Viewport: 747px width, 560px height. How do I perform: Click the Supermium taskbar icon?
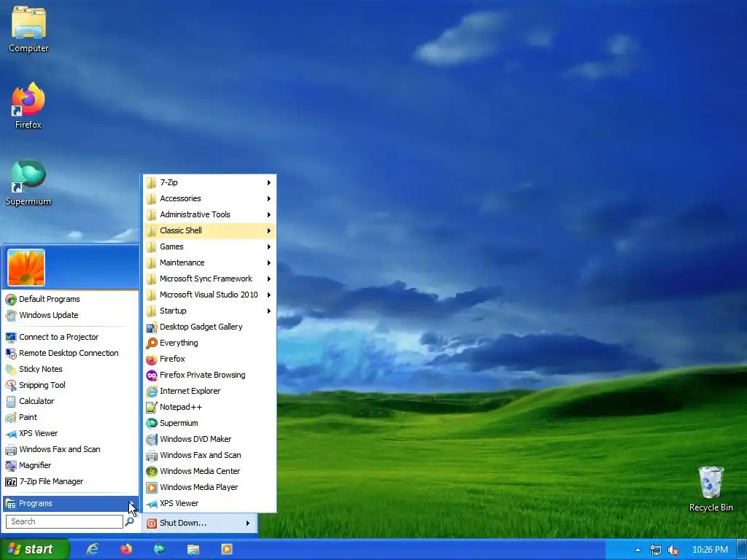coord(160,549)
